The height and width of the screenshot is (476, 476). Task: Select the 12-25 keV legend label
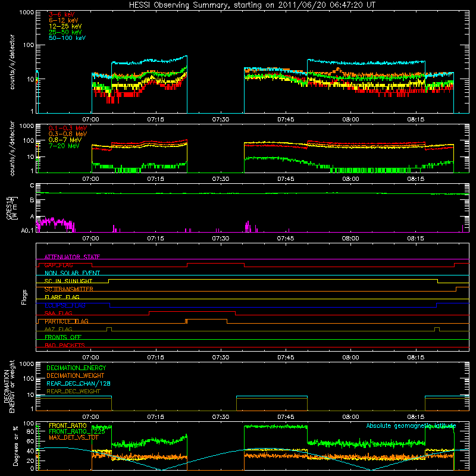point(65,26)
